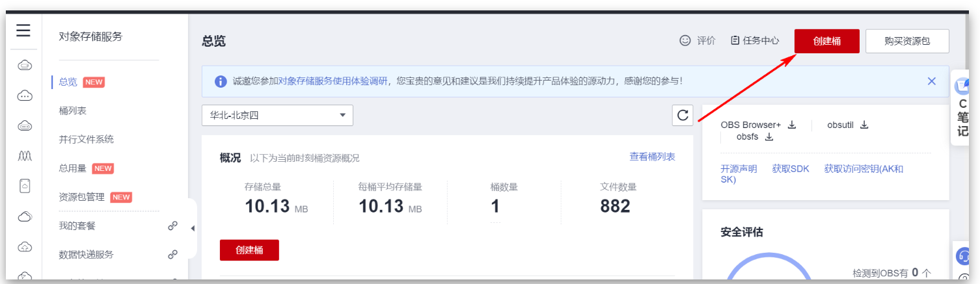Viewport: 980px width, 284px height.
Task: Close the survey notification banner
Action: (931, 81)
